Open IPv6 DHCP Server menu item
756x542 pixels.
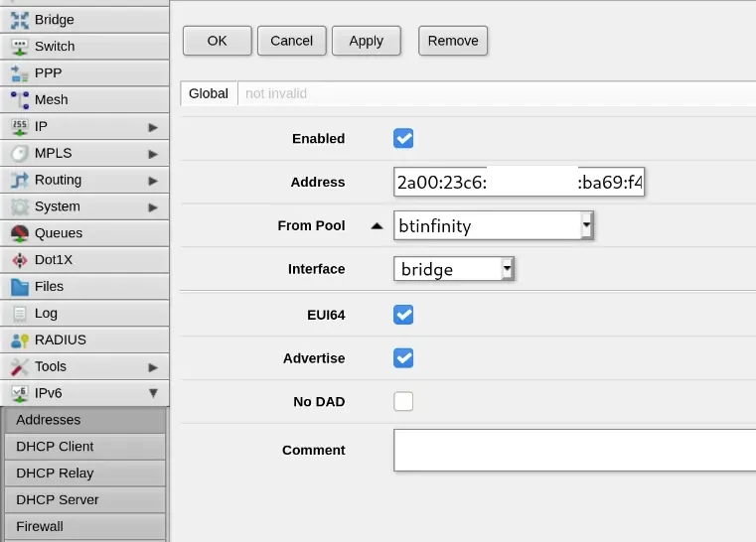coord(84,499)
